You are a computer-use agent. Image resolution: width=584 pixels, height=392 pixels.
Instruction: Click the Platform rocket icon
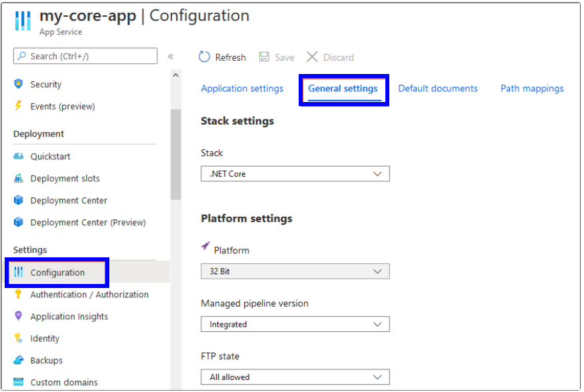[x=205, y=246]
